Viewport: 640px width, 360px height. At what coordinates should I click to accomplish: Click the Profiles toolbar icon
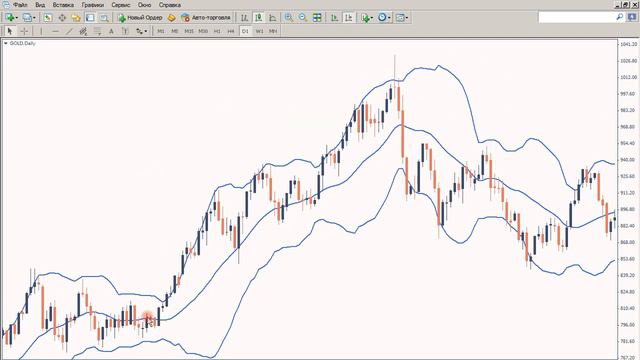pyautogui.click(x=27, y=18)
